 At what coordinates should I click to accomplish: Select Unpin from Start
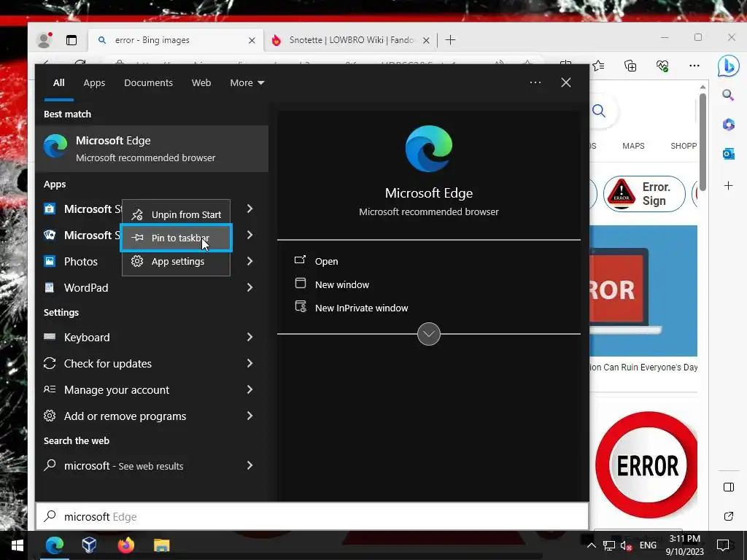pyautogui.click(x=177, y=214)
